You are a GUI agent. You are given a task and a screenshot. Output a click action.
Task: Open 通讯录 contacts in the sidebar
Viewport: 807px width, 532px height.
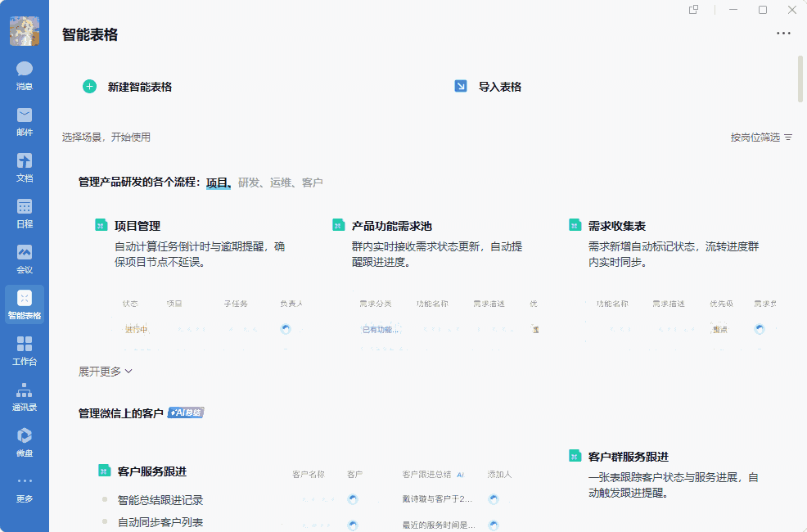point(24,399)
